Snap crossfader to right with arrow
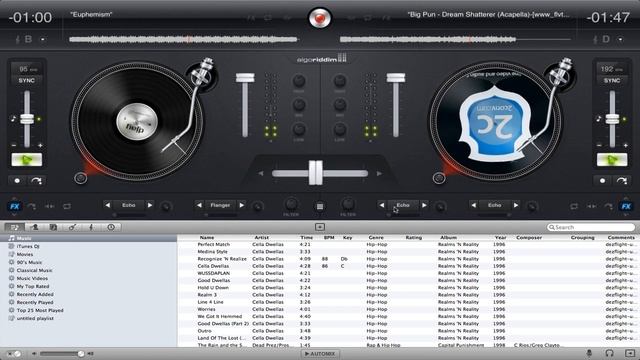Screen dimensions: 640x360 pos(379,173)
